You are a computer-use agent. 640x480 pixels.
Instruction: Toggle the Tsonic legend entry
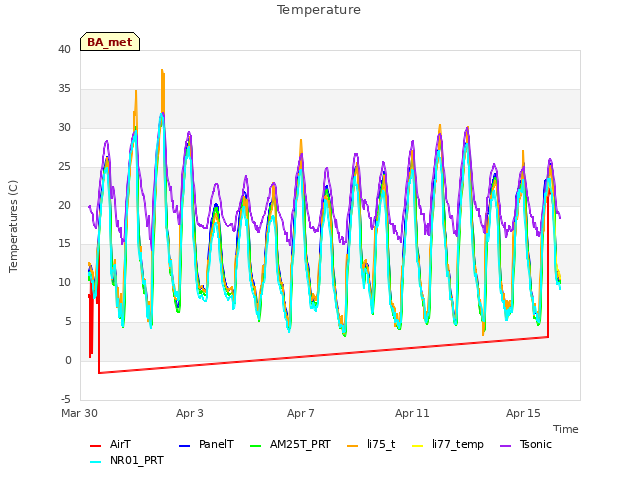pyautogui.click(x=526, y=444)
